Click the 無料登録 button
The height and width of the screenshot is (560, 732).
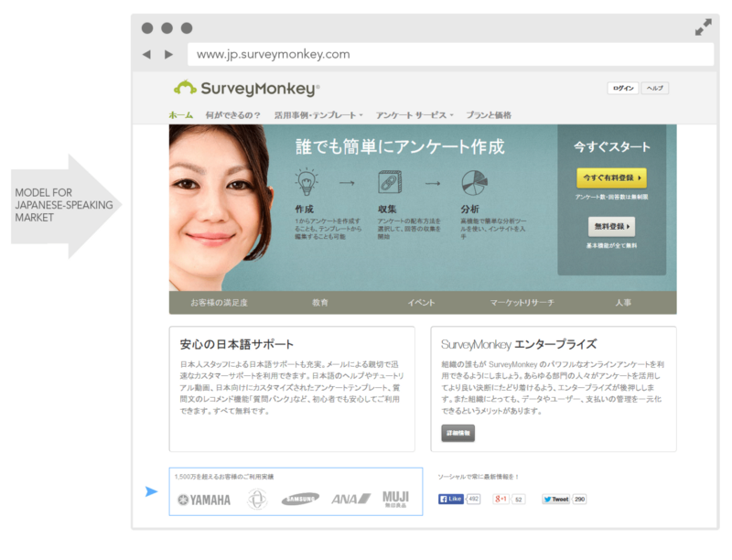(611, 226)
